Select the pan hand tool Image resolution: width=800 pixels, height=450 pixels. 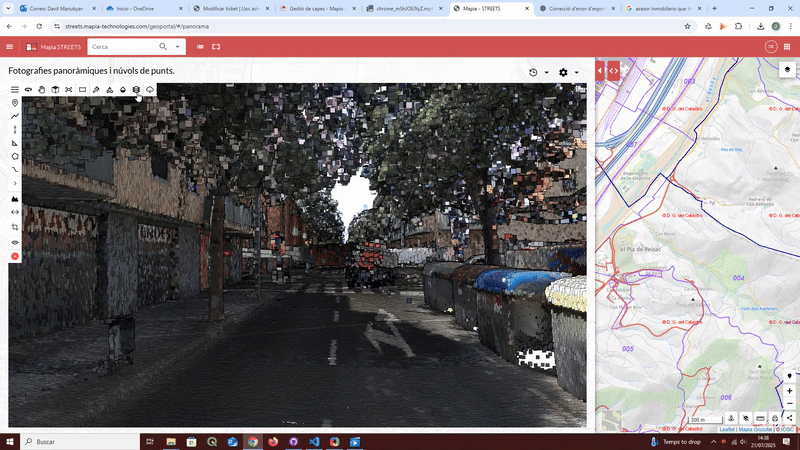[42, 89]
